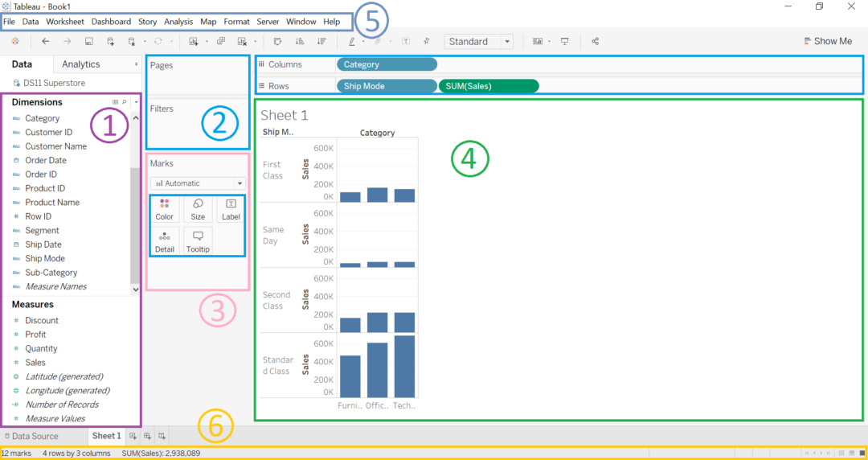Show mark labels toolbar icon
This screenshot has width=868, height=460.
click(406, 41)
